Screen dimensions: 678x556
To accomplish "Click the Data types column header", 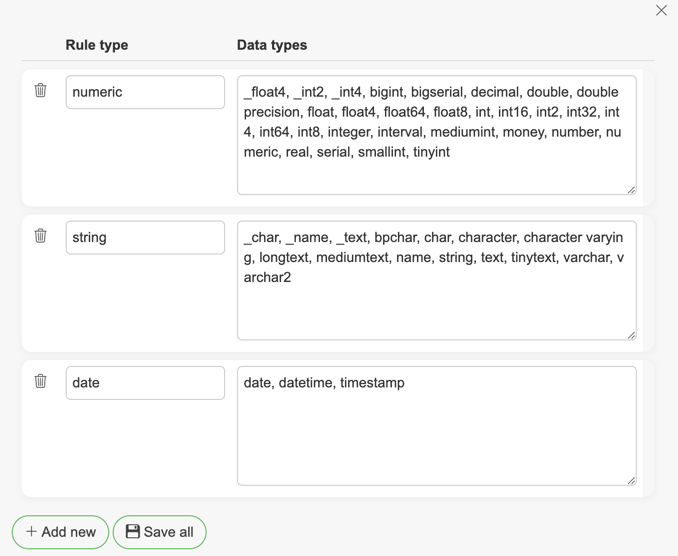I will (x=272, y=45).
